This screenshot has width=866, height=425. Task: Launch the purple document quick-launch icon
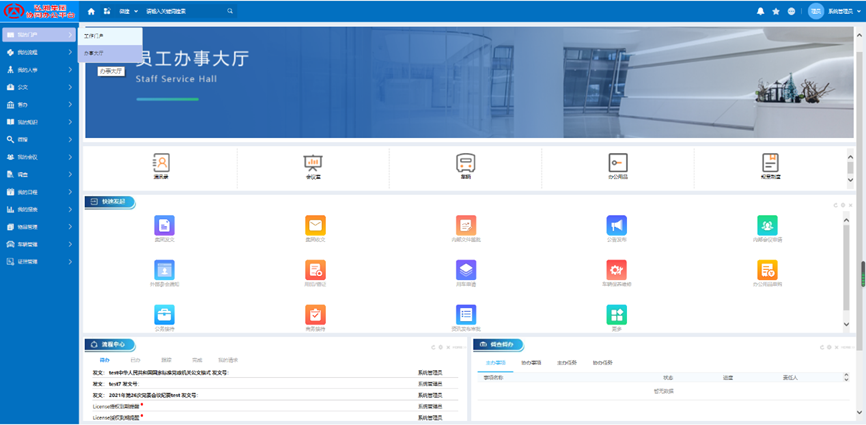[x=164, y=225]
